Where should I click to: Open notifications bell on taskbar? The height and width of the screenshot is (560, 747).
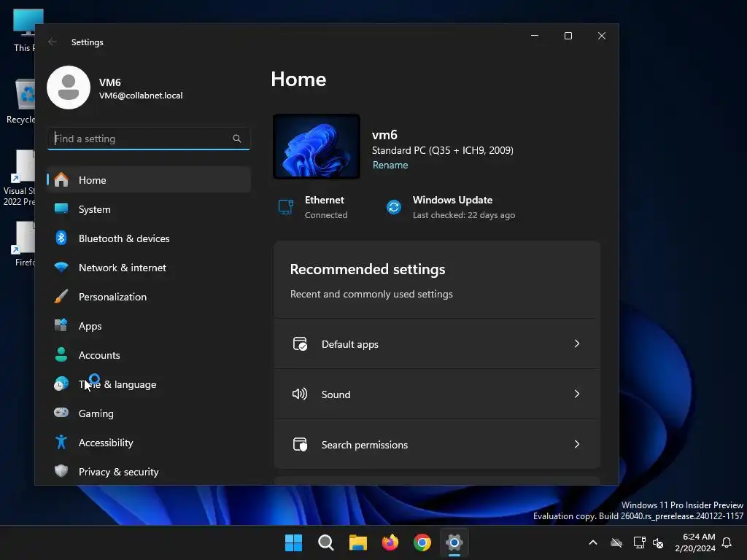point(727,542)
